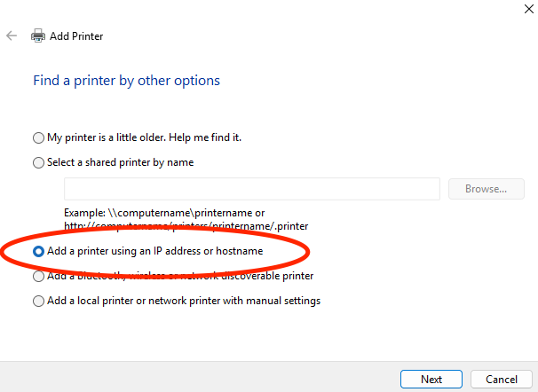This screenshot has width=538, height=392.
Task: Click the 'Select a shared printer by name' label
Action: pyautogui.click(x=120, y=162)
